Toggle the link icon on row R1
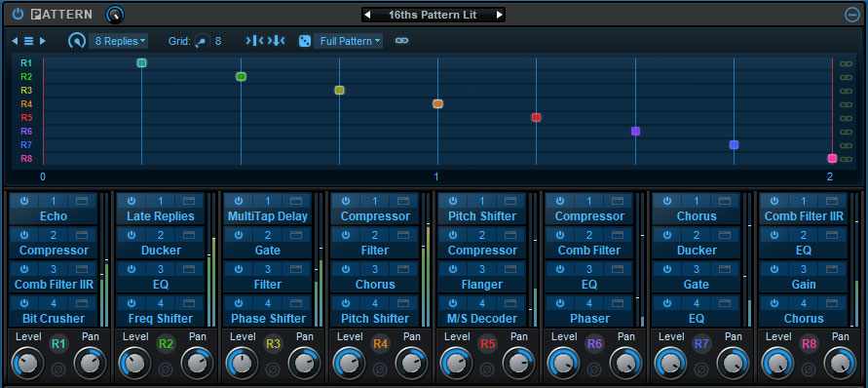 846,63
